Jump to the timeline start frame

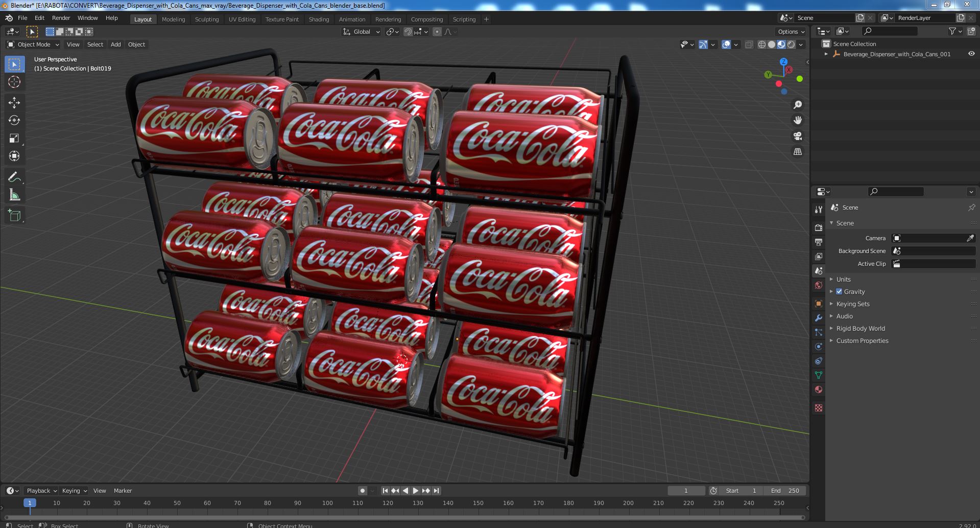[x=386, y=491]
